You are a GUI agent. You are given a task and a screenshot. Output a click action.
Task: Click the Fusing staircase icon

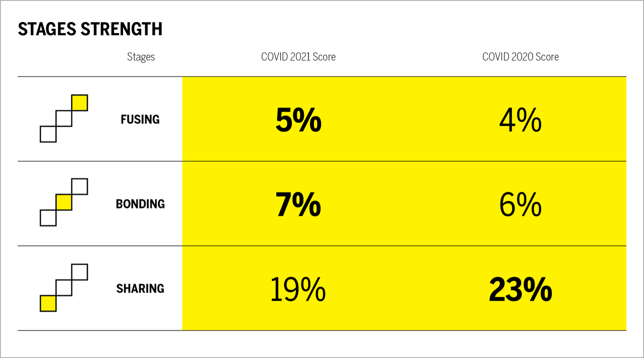pos(64,118)
